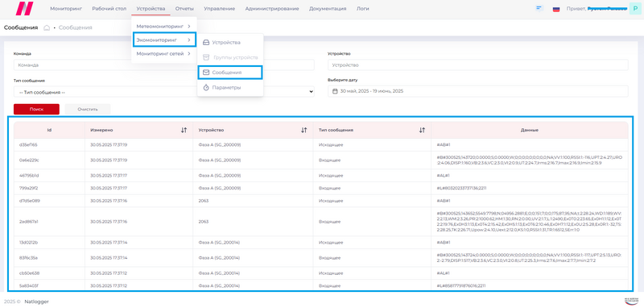Click the Natlogger footer link
This screenshot has height=308, width=644.
(36, 302)
